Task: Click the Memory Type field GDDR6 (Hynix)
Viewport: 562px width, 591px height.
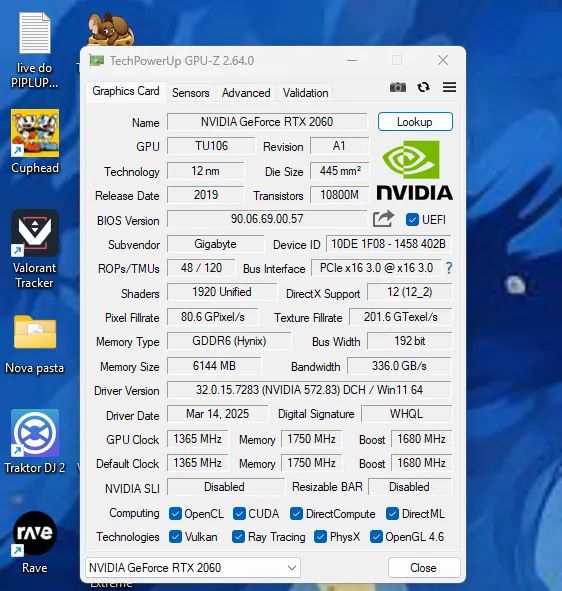Action: point(229,341)
